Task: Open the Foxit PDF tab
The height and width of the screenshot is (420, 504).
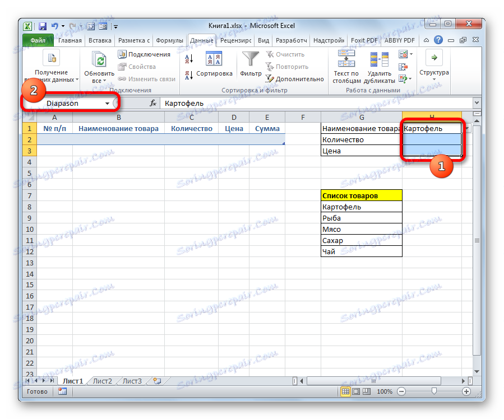Action: tap(364, 40)
